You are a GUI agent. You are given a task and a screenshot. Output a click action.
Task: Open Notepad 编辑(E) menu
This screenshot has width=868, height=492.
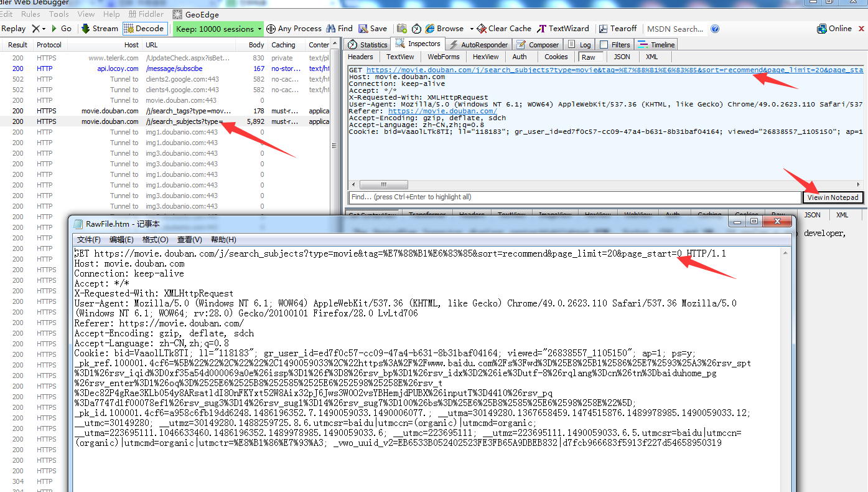[121, 240]
